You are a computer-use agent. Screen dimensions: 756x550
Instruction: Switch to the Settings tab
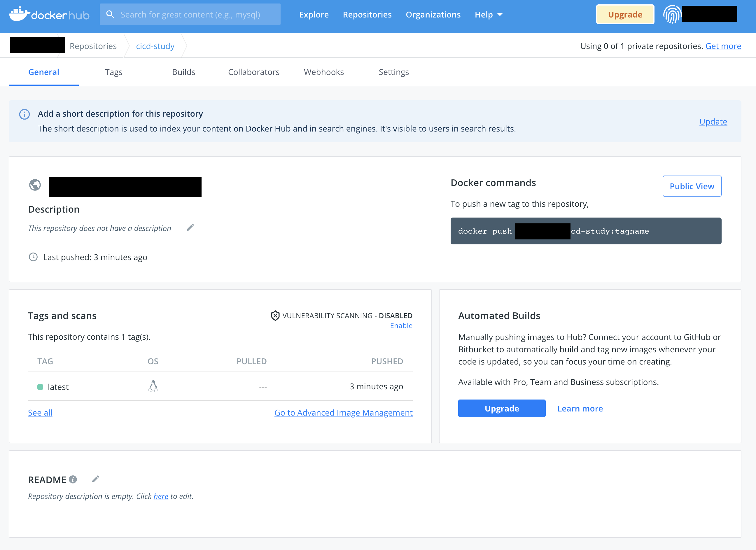pos(394,72)
